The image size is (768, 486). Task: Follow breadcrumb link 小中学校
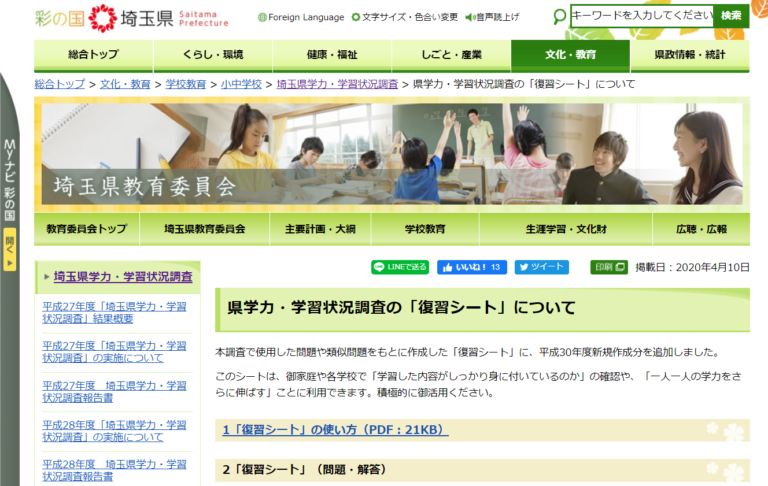pyautogui.click(x=241, y=84)
